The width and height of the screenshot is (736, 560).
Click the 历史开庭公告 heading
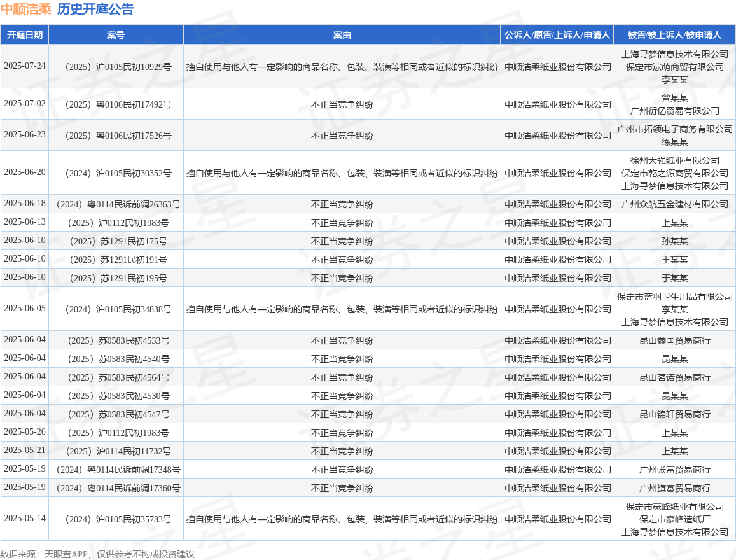95,10
